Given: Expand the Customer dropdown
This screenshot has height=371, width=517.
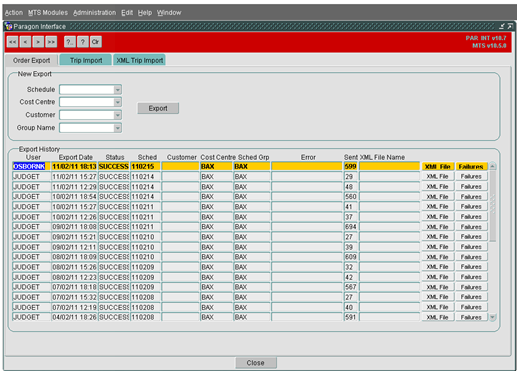Looking at the screenshot, I should pyautogui.click(x=117, y=115).
